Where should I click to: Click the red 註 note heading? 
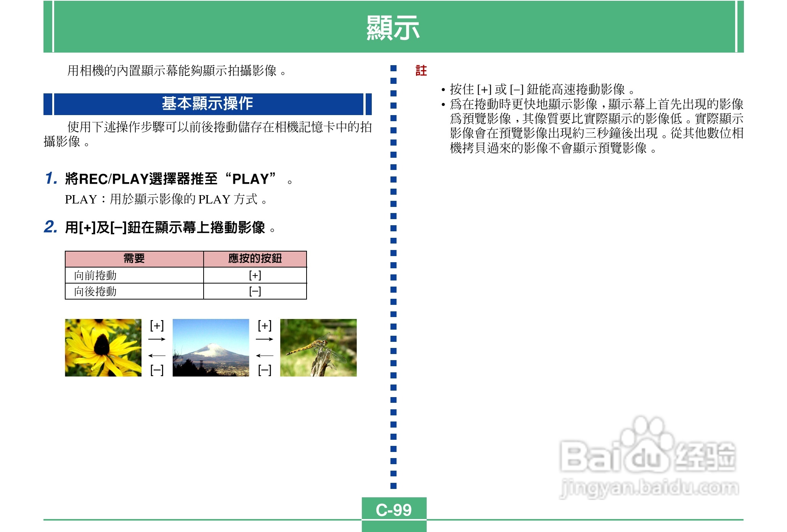pyautogui.click(x=421, y=71)
